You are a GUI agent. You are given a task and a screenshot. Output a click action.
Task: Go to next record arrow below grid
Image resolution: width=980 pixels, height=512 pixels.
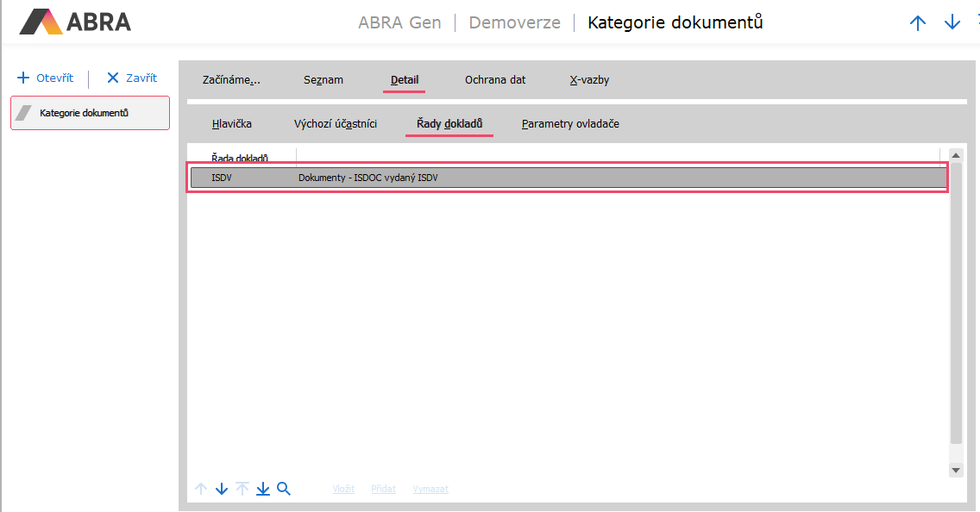pyautogui.click(x=221, y=489)
